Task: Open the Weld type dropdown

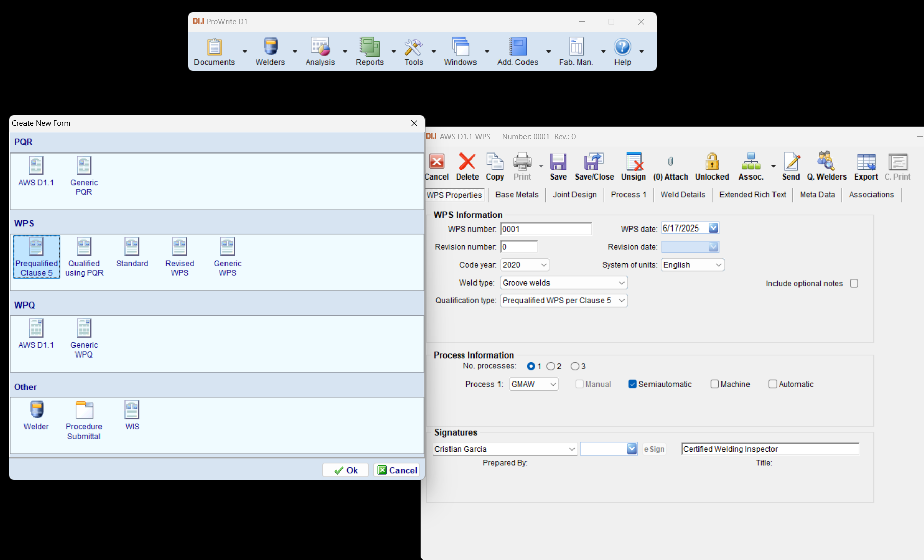Action: 621,283
